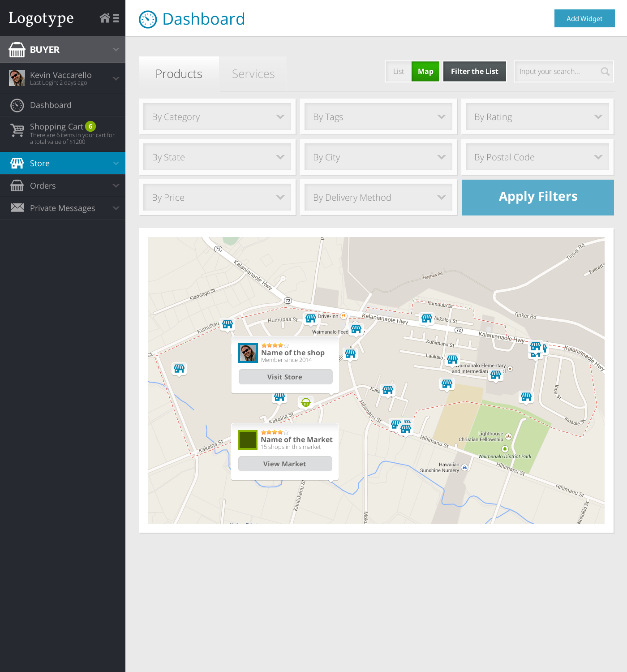Click the shop owner photo in popup
Viewport: 627px width, 672px height.
coord(248,353)
